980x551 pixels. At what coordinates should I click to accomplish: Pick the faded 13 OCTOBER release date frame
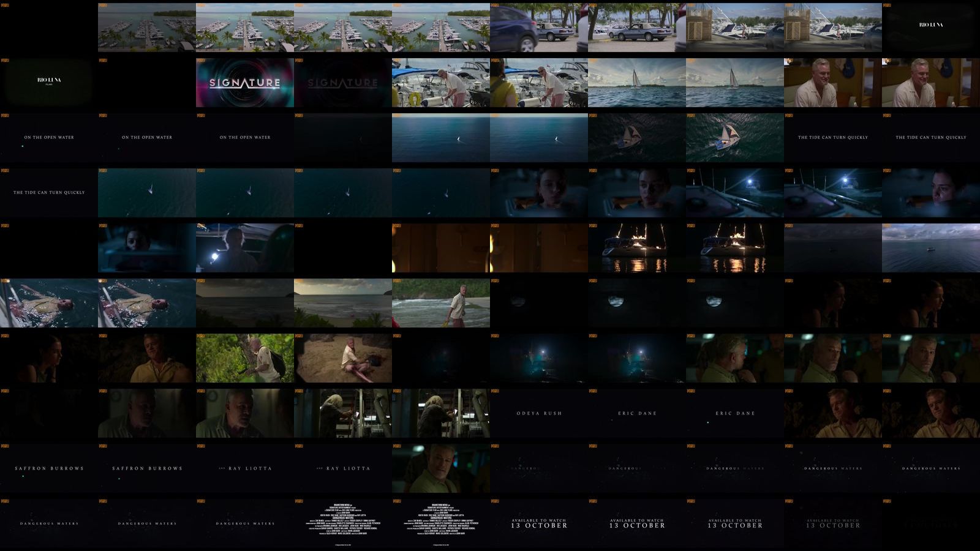click(x=833, y=523)
